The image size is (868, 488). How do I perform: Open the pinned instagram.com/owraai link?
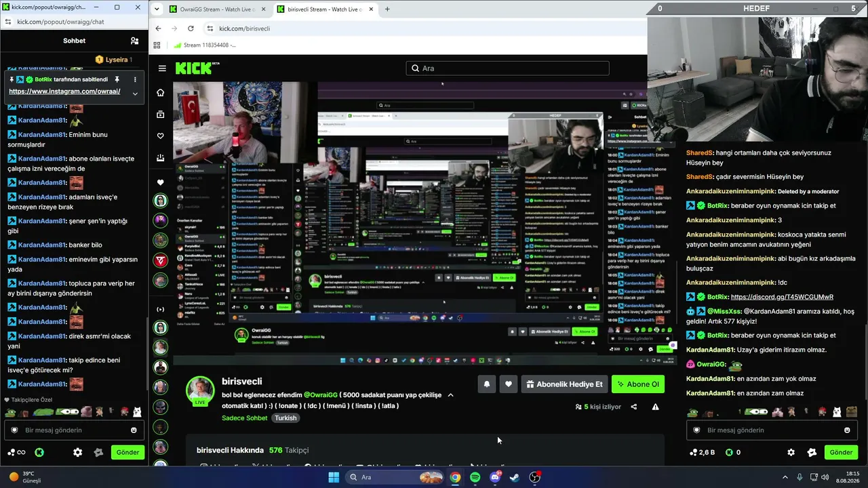[64, 91]
